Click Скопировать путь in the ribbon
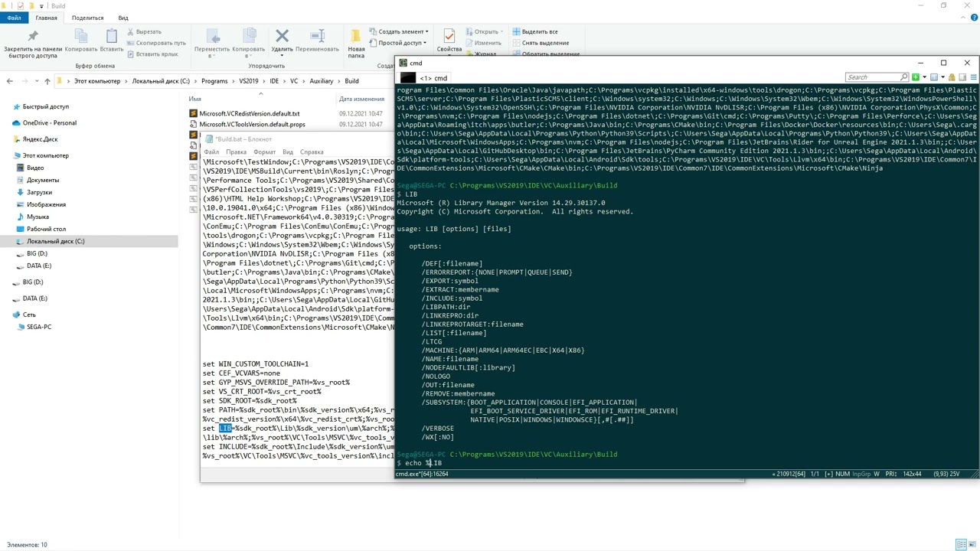 (x=155, y=43)
